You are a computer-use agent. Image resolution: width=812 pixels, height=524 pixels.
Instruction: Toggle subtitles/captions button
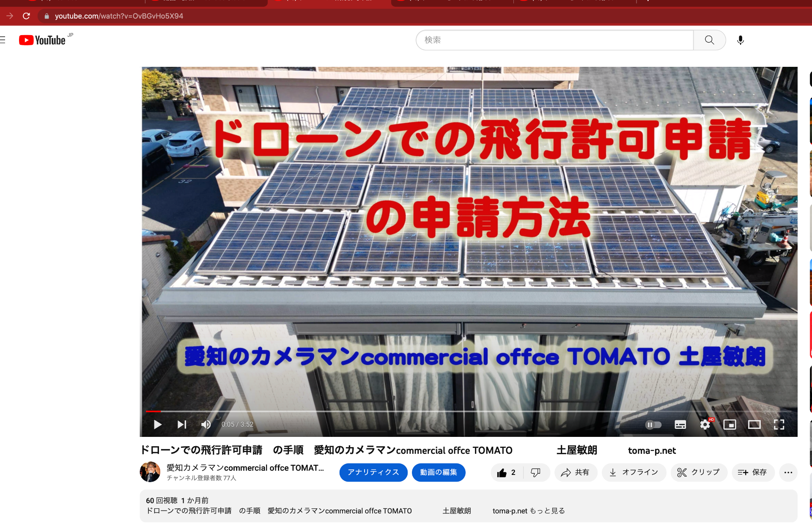(680, 424)
